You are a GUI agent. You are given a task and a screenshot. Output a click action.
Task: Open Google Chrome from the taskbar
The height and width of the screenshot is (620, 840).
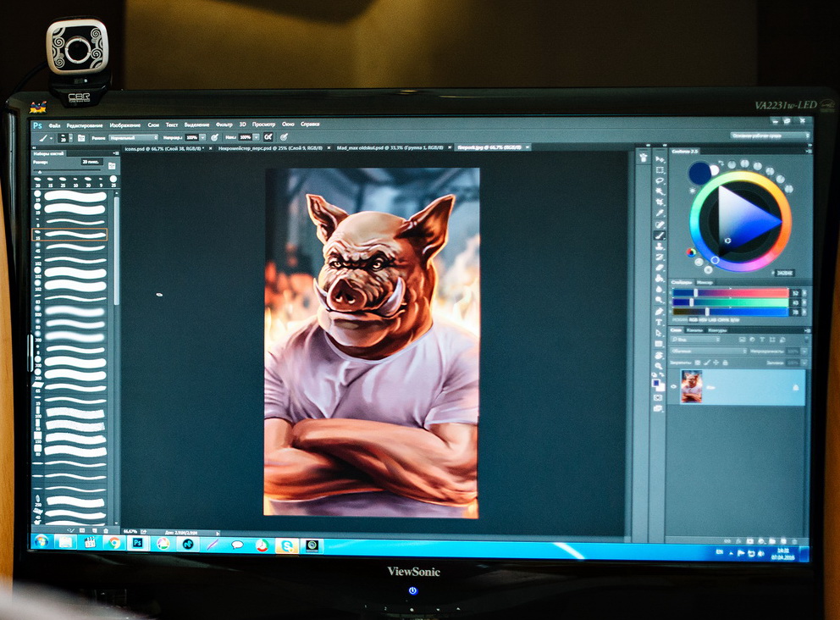[113, 543]
